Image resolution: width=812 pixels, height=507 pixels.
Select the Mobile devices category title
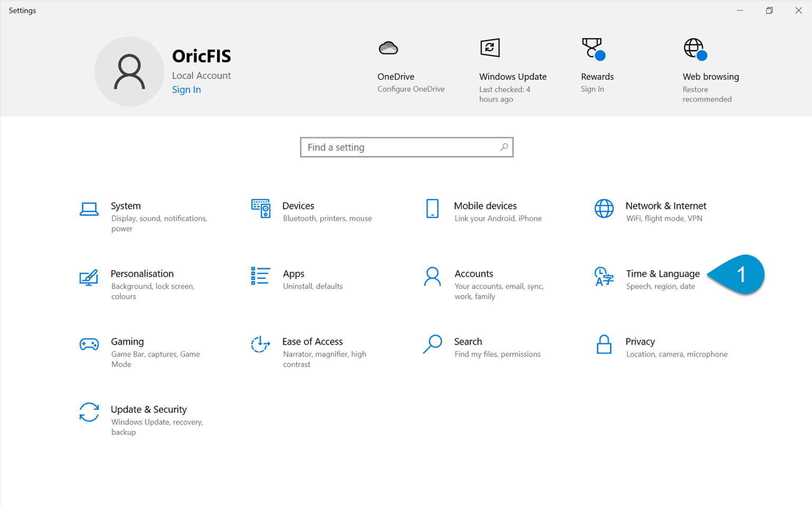[485, 206]
